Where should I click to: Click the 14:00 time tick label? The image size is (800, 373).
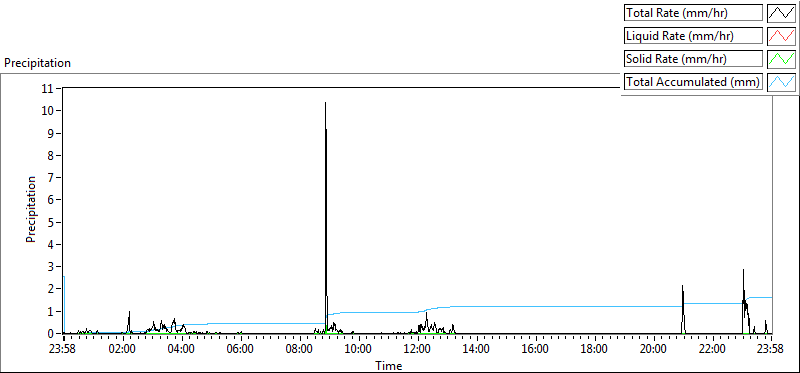tap(476, 350)
